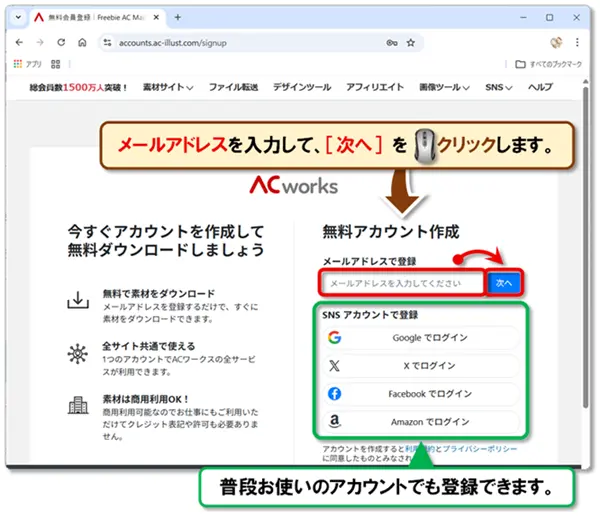Open site information icon in address bar
Screen dimensions: 600x518
pyautogui.click(x=108, y=42)
